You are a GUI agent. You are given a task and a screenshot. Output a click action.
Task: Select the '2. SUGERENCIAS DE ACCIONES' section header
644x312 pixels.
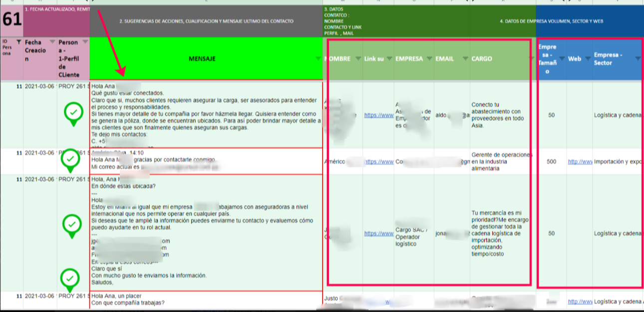pos(206,21)
